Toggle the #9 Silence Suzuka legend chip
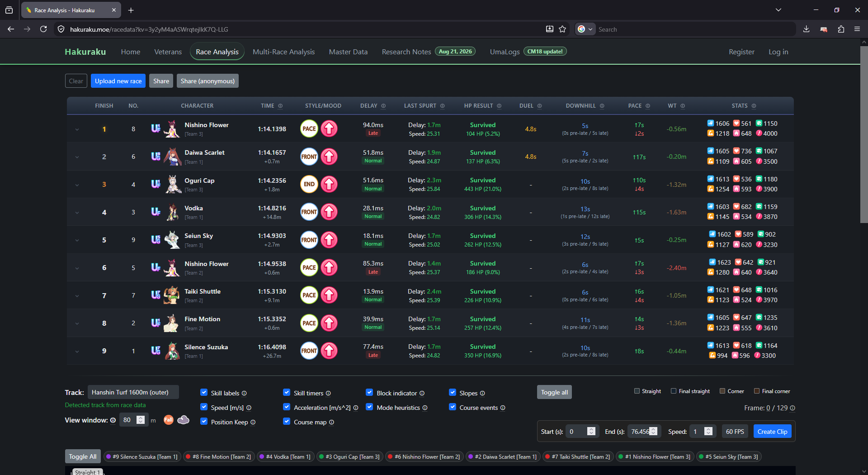Viewport: 868px width, 475px height. (x=142, y=457)
